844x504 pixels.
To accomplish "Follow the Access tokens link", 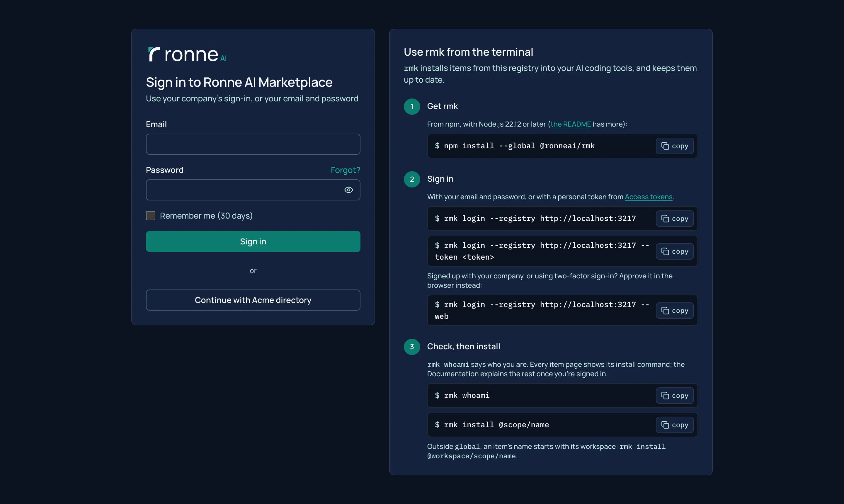I will coord(648,197).
